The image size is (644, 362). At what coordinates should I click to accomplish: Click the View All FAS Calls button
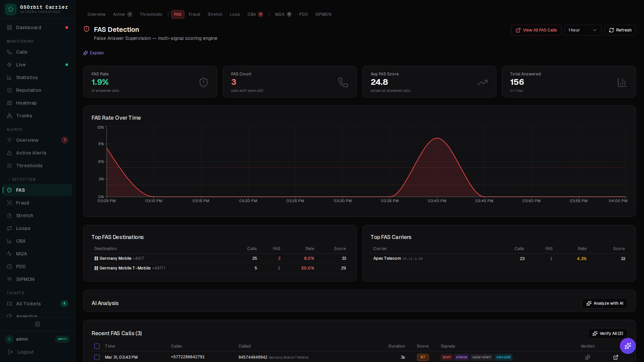point(536,30)
